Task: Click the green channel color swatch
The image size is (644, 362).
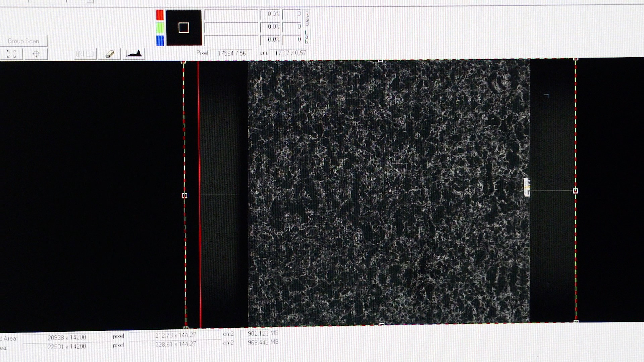Action: click(x=160, y=27)
